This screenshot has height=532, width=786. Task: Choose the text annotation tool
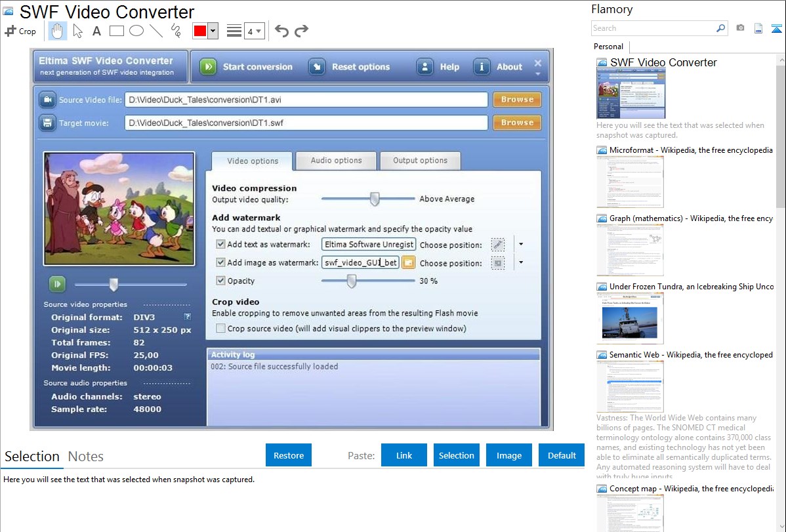click(x=96, y=31)
